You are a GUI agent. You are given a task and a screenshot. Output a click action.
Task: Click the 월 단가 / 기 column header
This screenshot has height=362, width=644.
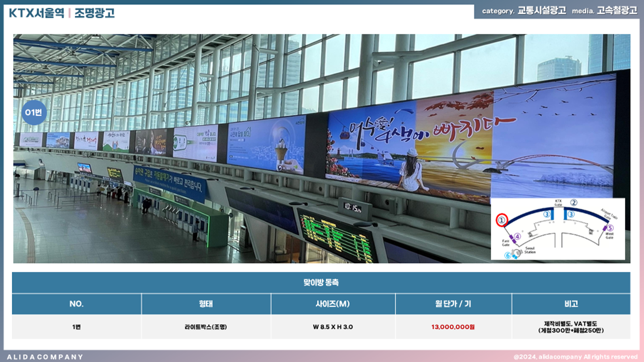coord(453,304)
